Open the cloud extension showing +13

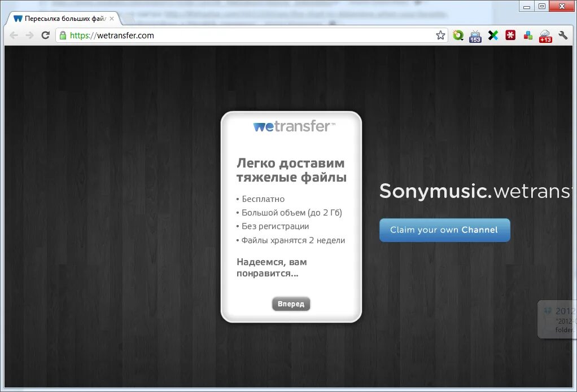tap(545, 36)
